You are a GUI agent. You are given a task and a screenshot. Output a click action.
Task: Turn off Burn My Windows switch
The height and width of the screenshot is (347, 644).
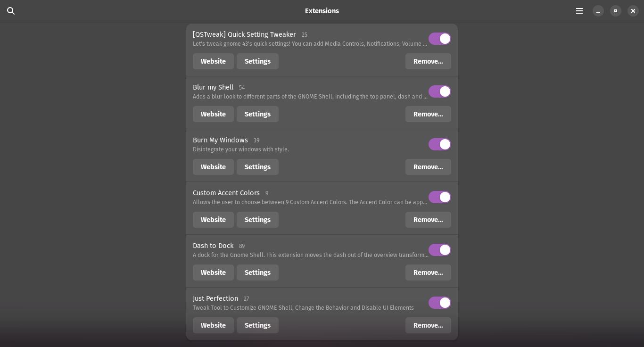coord(440,144)
